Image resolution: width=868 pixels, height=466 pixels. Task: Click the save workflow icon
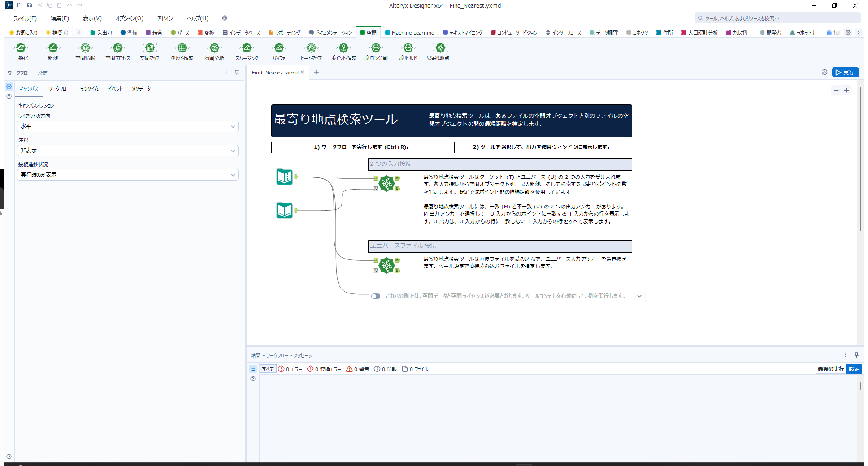pyautogui.click(x=30, y=5)
